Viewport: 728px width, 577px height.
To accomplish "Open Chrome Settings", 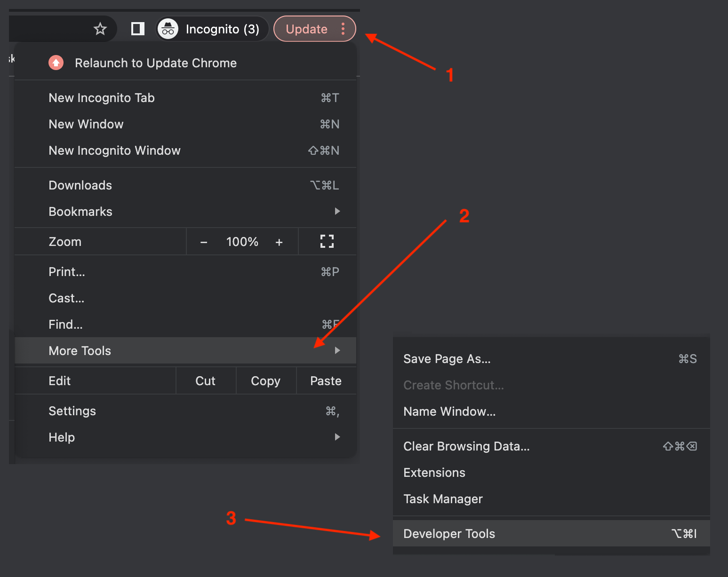I will [72, 411].
